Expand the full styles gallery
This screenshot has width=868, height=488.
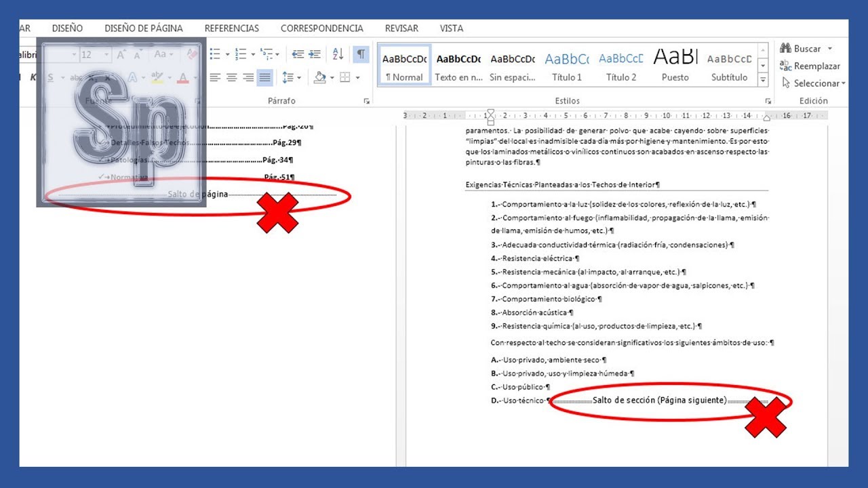tap(763, 81)
